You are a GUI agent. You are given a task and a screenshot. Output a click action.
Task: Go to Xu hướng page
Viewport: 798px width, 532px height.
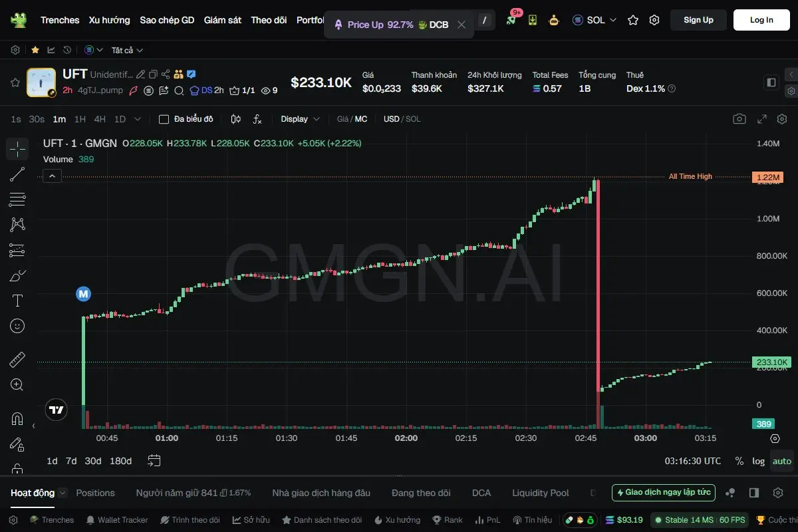110,20
